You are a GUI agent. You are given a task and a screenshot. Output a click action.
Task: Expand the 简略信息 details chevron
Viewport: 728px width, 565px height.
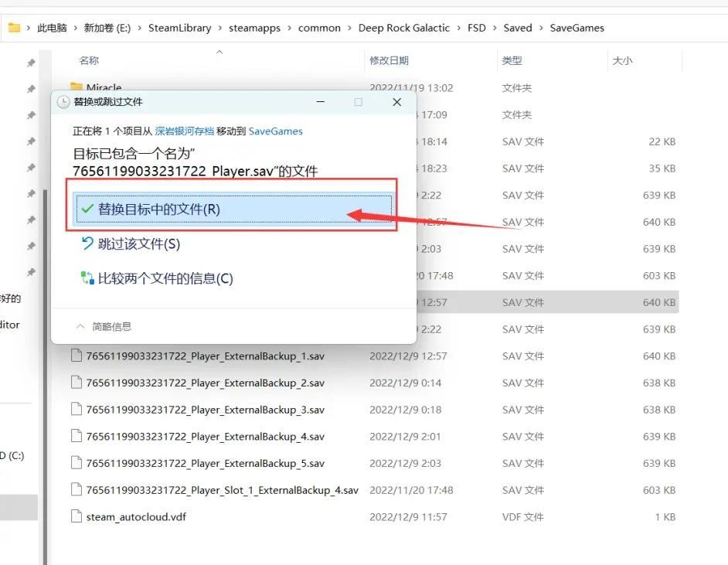(x=80, y=327)
